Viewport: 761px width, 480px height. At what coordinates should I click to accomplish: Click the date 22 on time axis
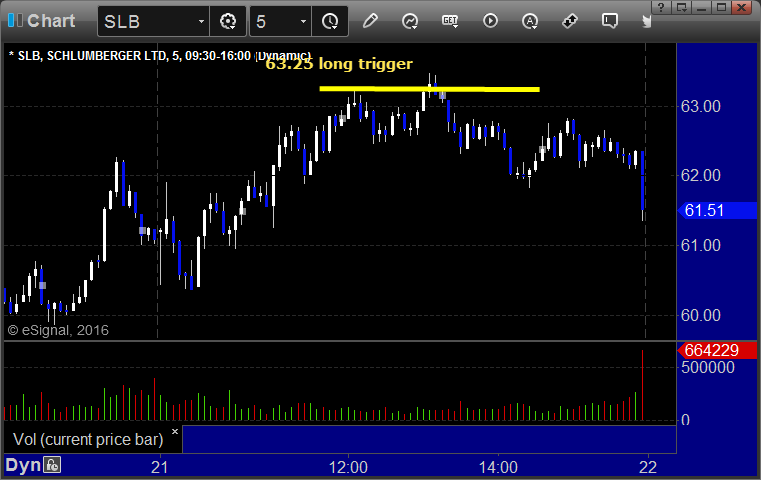click(648, 467)
